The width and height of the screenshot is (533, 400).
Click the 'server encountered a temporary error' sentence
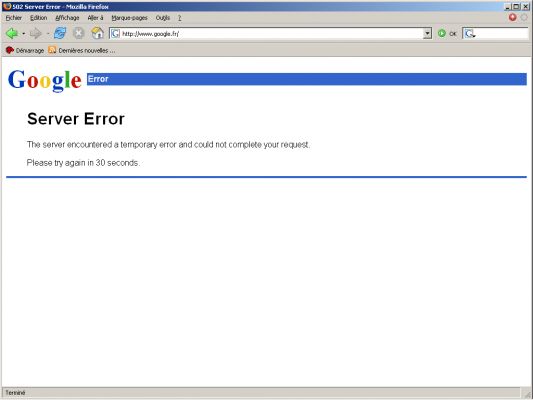coord(168,144)
